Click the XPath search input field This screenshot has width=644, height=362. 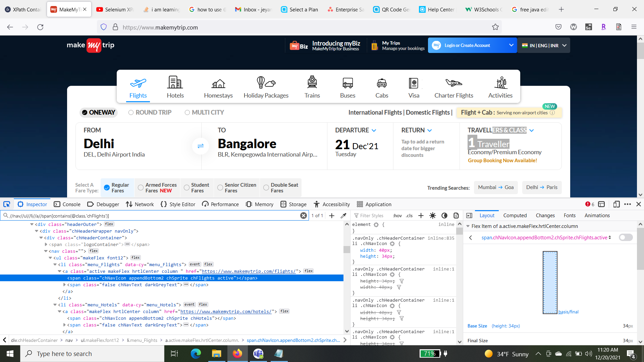tap(154, 216)
